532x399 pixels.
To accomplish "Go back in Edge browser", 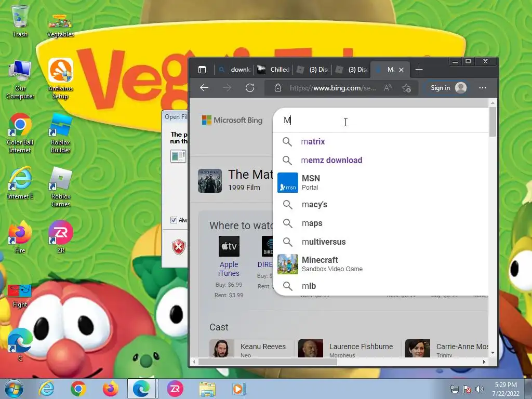I will 204,88.
